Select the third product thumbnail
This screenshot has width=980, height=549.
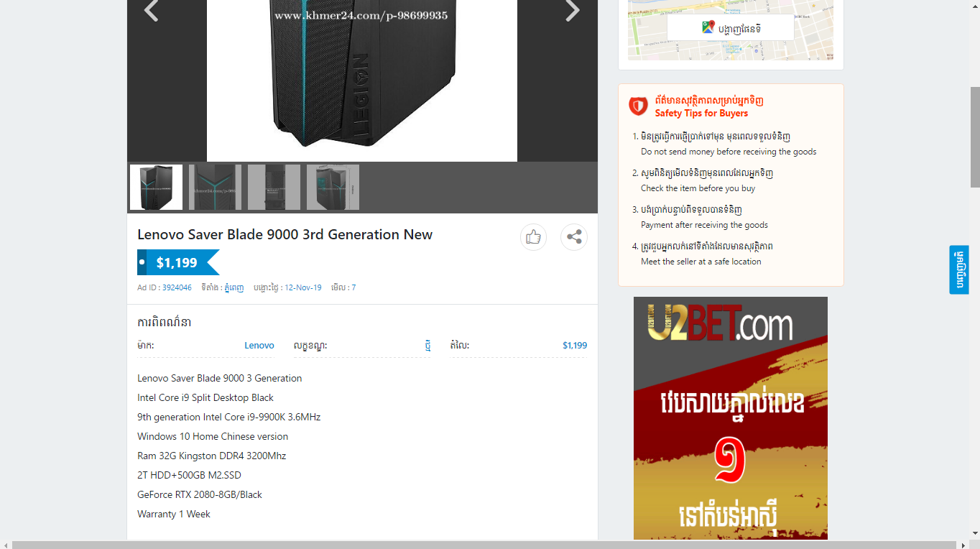pyautogui.click(x=274, y=188)
